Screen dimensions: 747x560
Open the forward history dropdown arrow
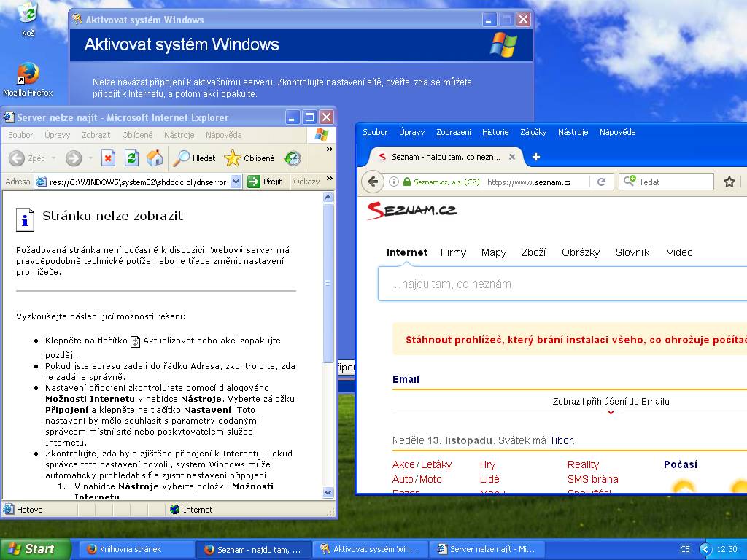[90, 158]
